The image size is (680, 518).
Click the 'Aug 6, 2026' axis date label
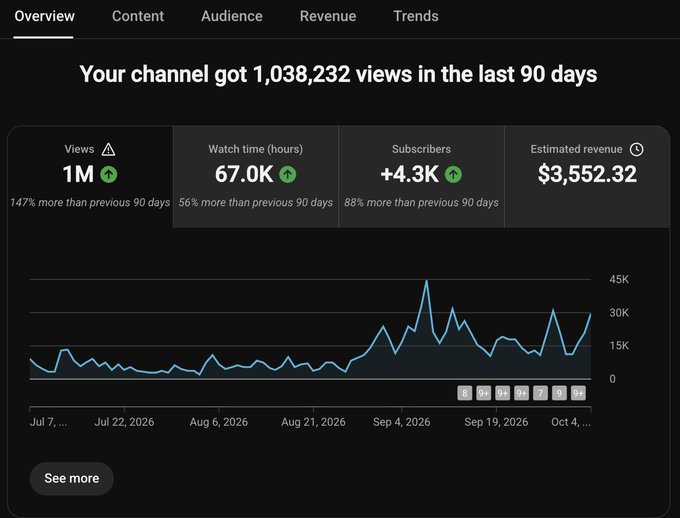[219, 422]
